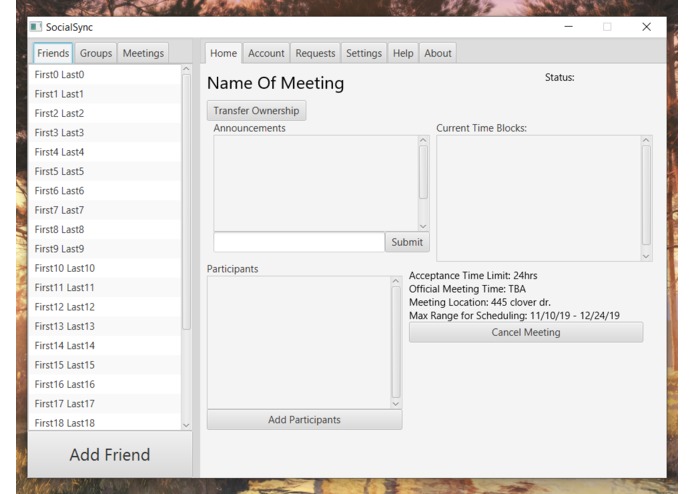Select friend First15 Last15
Image resolution: width=695 pixels, height=494 pixels.
tap(105, 365)
